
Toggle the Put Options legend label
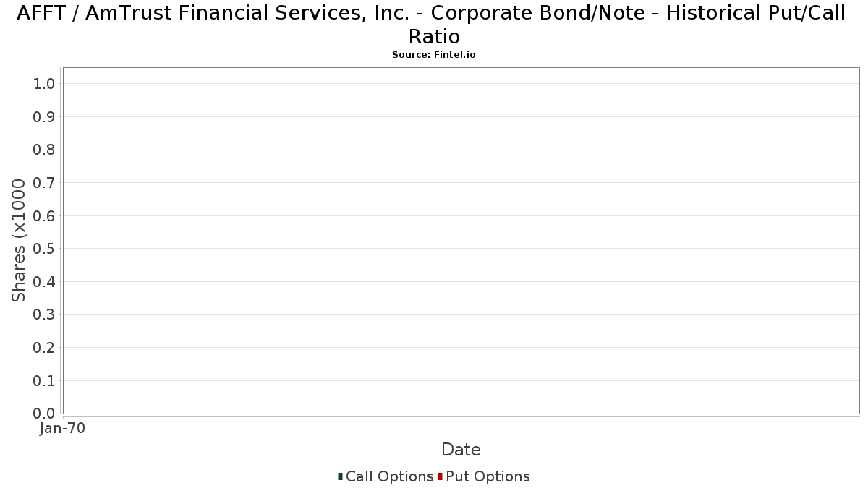(x=488, y=476)
